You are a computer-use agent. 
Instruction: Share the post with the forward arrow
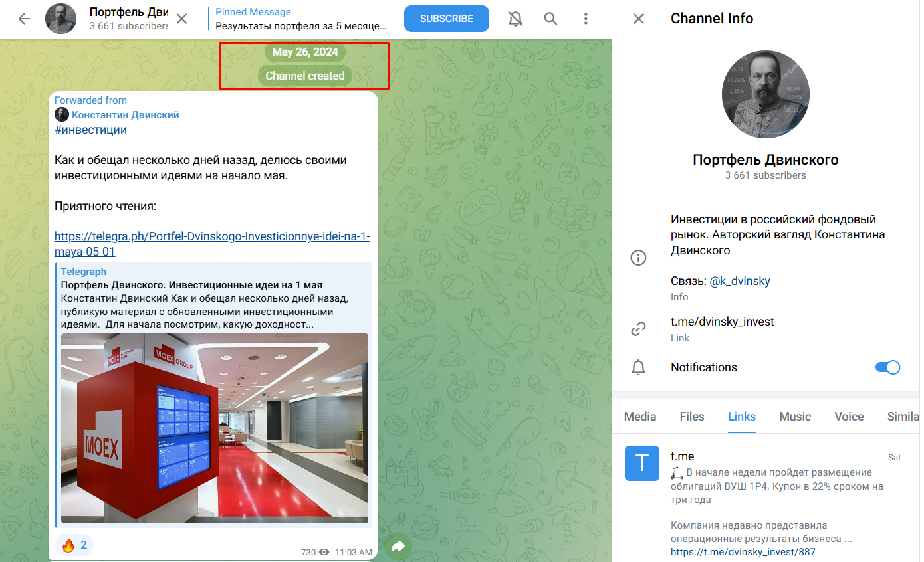point(398,546)
